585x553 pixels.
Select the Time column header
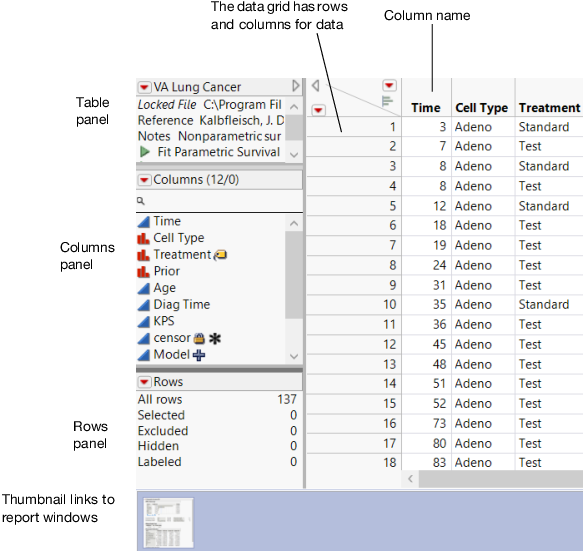click(x=426, y=108)
